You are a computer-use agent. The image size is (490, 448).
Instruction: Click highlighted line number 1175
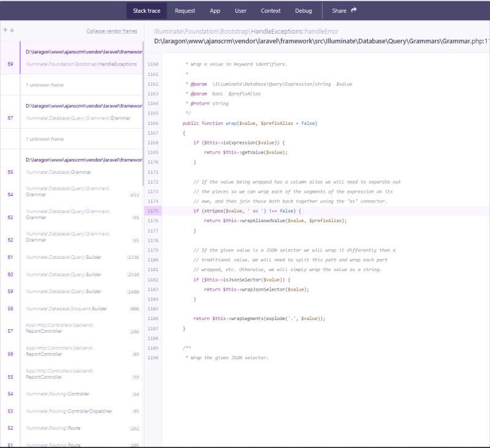point(153,211)
